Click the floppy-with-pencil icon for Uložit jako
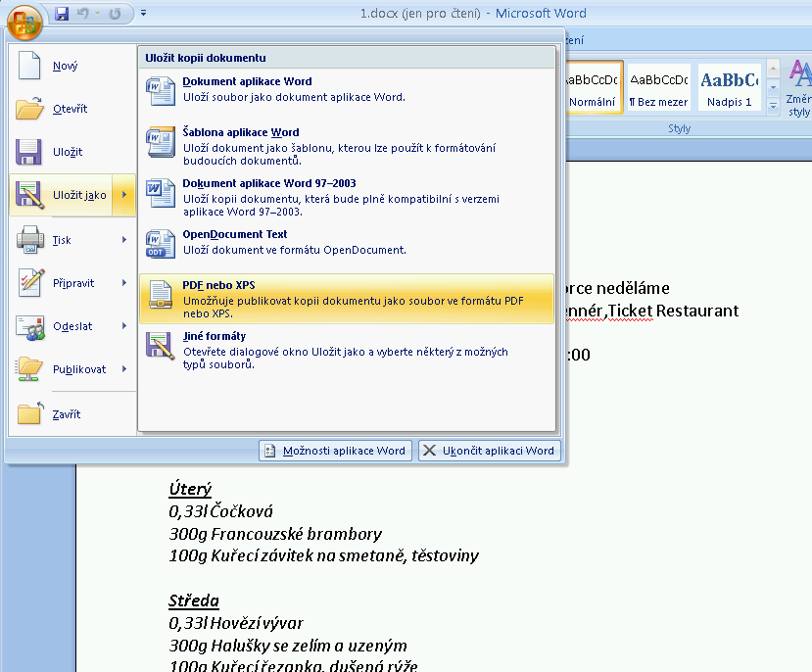Viewport: 812px width, 672px height. click(29, 195)
